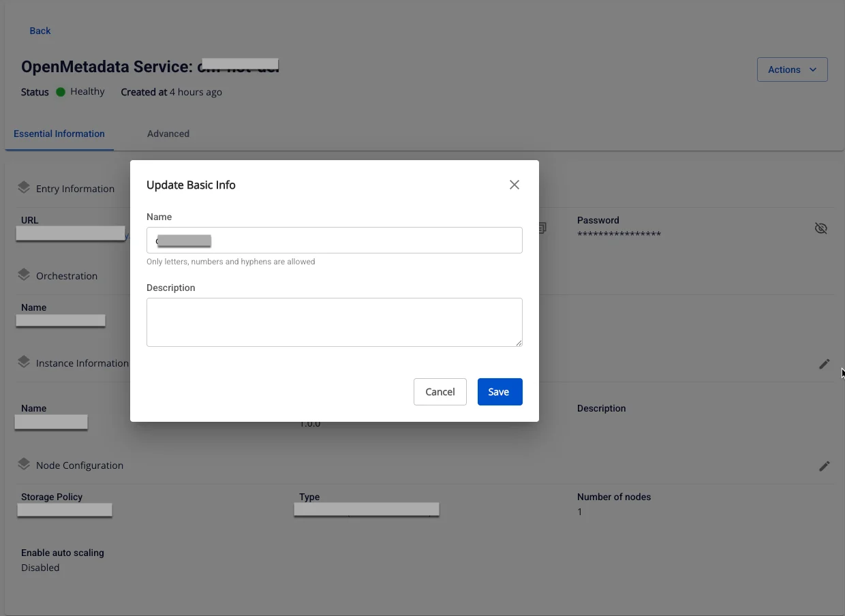Cancel the Update Basic Info dialog
Viewport: 845px width, 616px height.
click(440, 392)
